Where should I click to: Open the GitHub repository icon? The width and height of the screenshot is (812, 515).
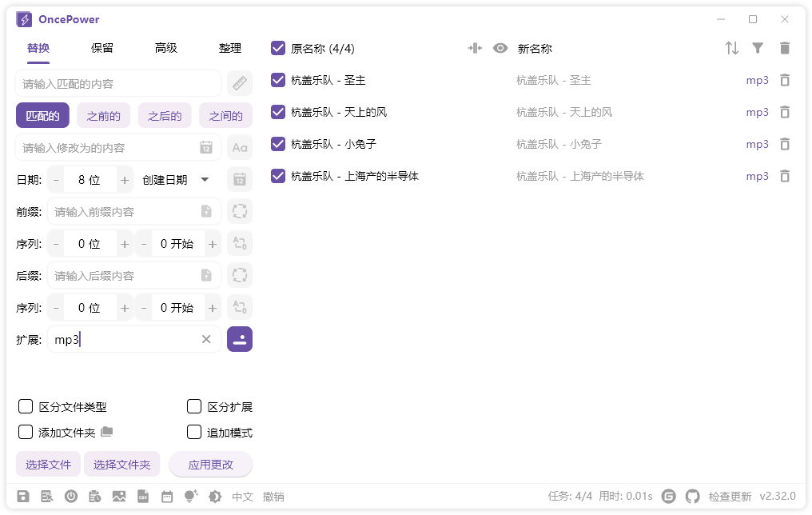tap(692, 496)
